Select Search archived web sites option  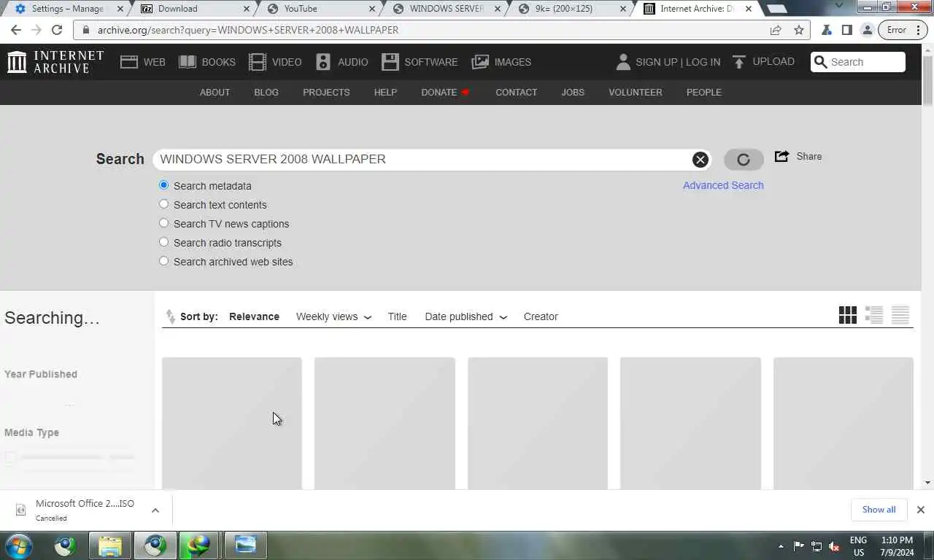click(x=163, y=261)
